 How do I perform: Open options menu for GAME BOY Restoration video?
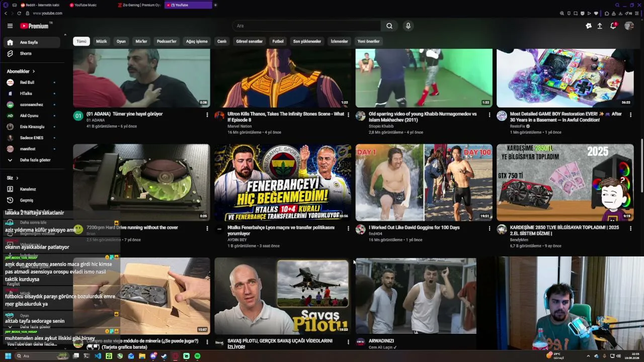pos(630,115)
